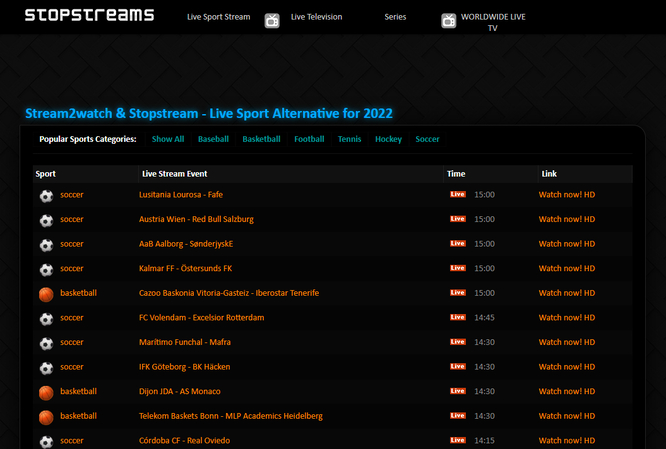Select the Show All category filter
This screenshot has height=449, width=666.
point(168,139)
